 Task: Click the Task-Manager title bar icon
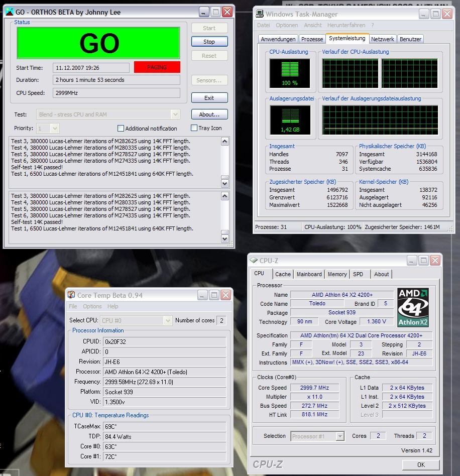pos(260,14)
